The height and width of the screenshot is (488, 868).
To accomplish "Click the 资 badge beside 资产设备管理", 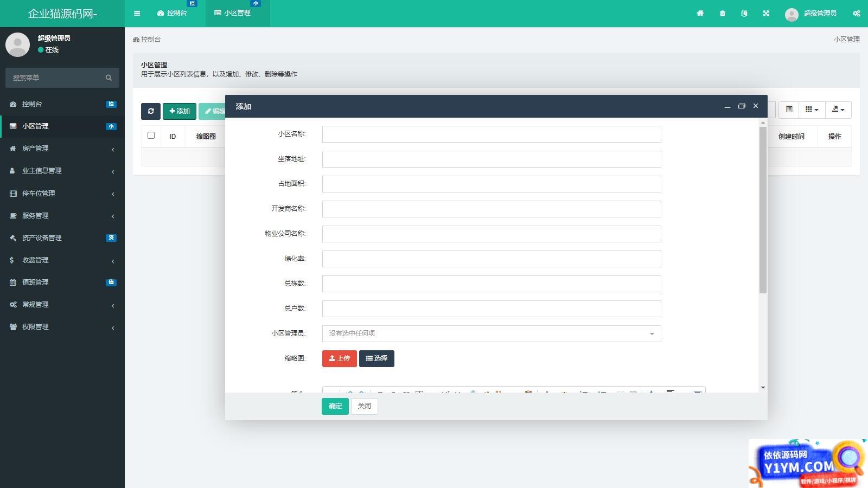I will tap(111, 237).
